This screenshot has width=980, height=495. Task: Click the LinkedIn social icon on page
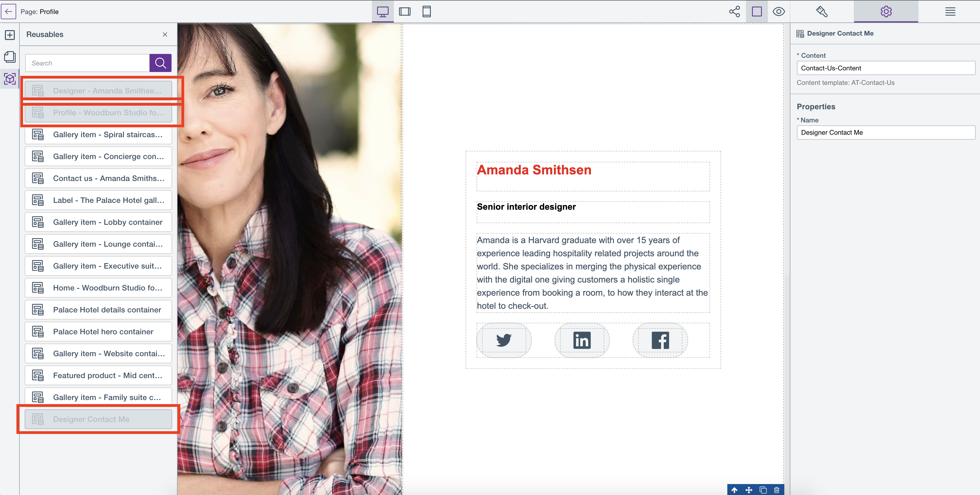(582, 340)
